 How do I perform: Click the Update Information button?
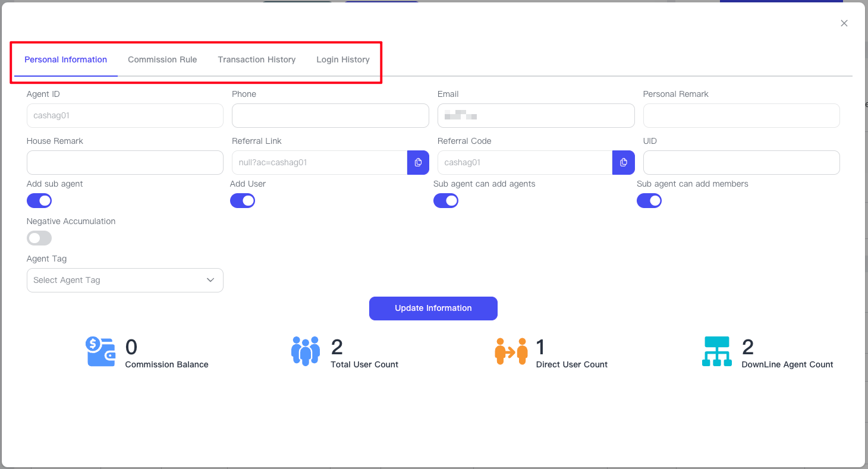433,308
